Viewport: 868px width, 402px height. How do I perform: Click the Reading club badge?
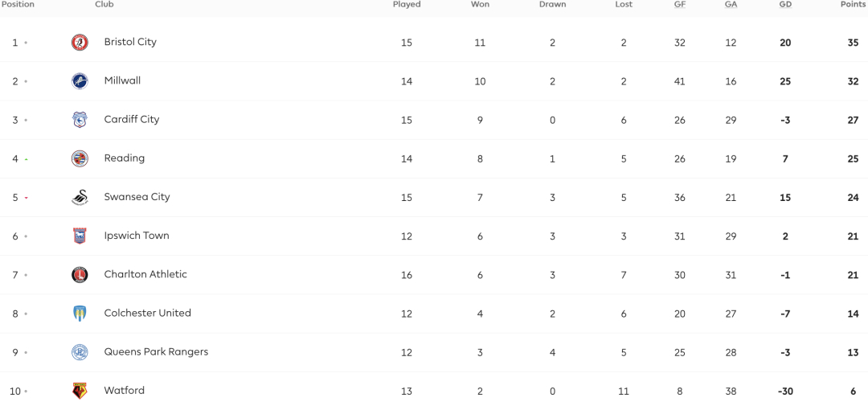[x=80, y=158]
